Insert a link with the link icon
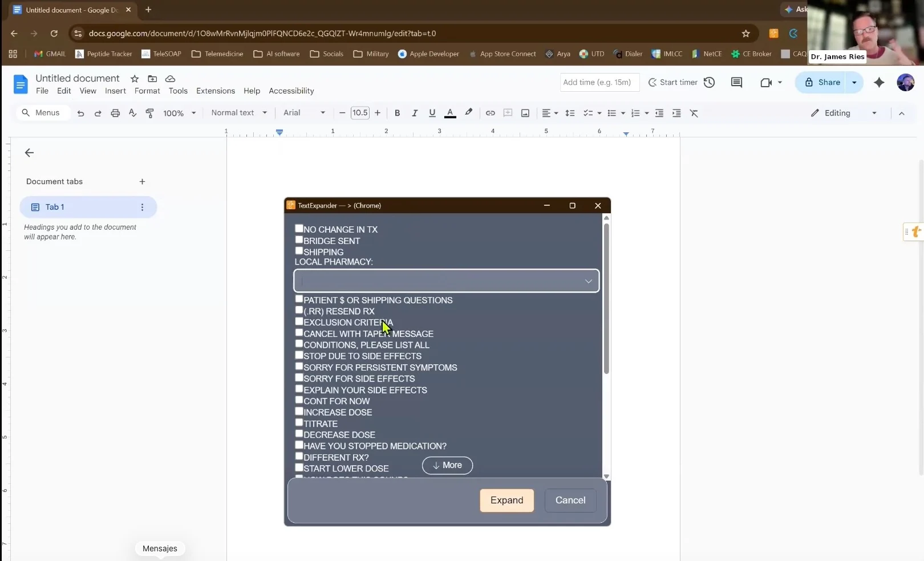924x561 pixels. pos(490,113)
